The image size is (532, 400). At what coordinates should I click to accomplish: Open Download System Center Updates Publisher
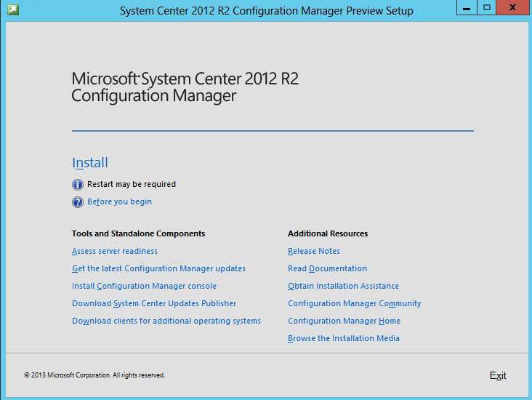(x=154, y=303)
